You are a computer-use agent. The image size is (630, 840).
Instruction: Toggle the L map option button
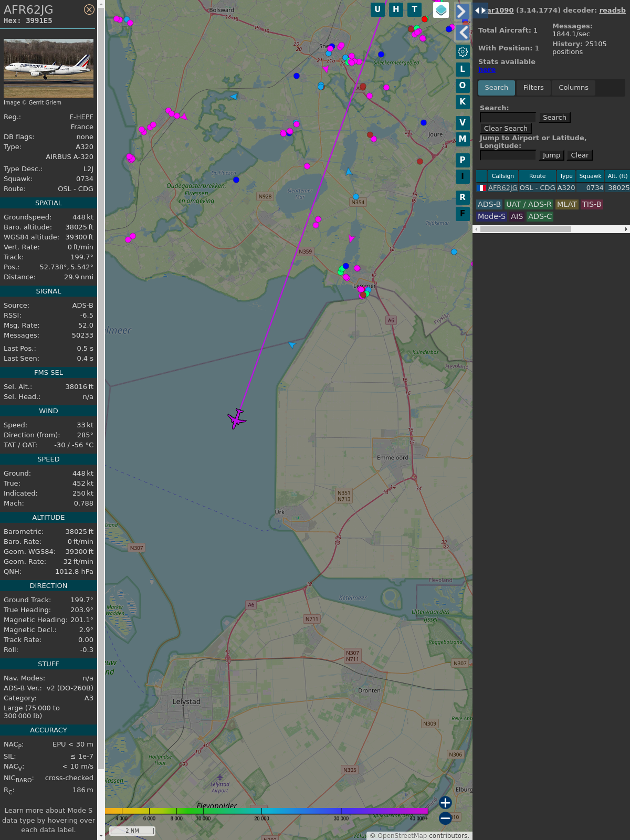pos(463,69)
